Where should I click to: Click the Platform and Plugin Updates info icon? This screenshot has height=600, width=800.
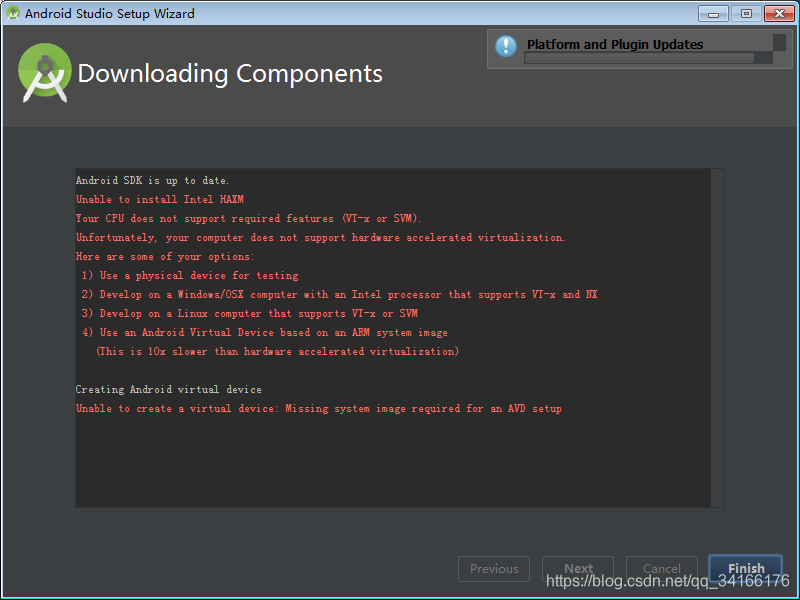point(506,46)
